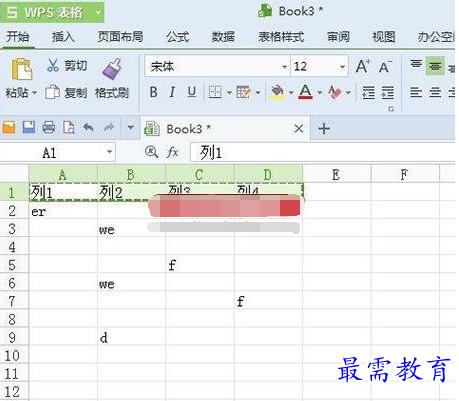Expand the Paste options arrow
Image resolution: width=459 pixels, height=401 pixels.
(34, 93)
